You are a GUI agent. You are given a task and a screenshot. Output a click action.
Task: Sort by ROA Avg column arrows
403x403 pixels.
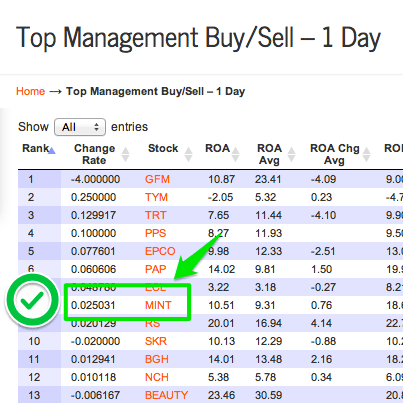point(291,154)
